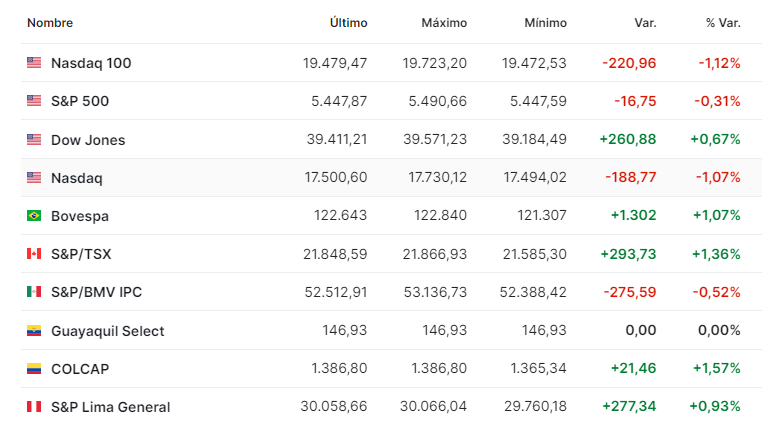Image resolution: width=762 pixels, height=423 pixels.
Task: Open the Guayaquil Select index link
Action: tap(108, 331)
